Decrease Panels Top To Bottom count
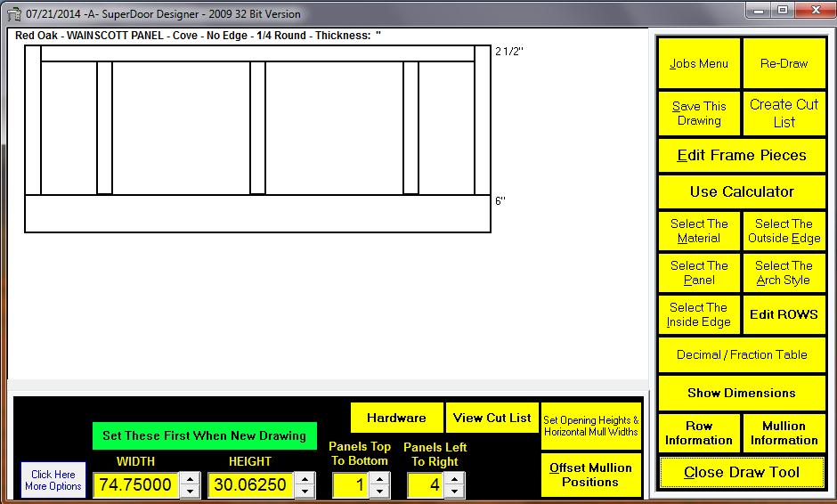This screenshot has width=837, height=504. 379,492
